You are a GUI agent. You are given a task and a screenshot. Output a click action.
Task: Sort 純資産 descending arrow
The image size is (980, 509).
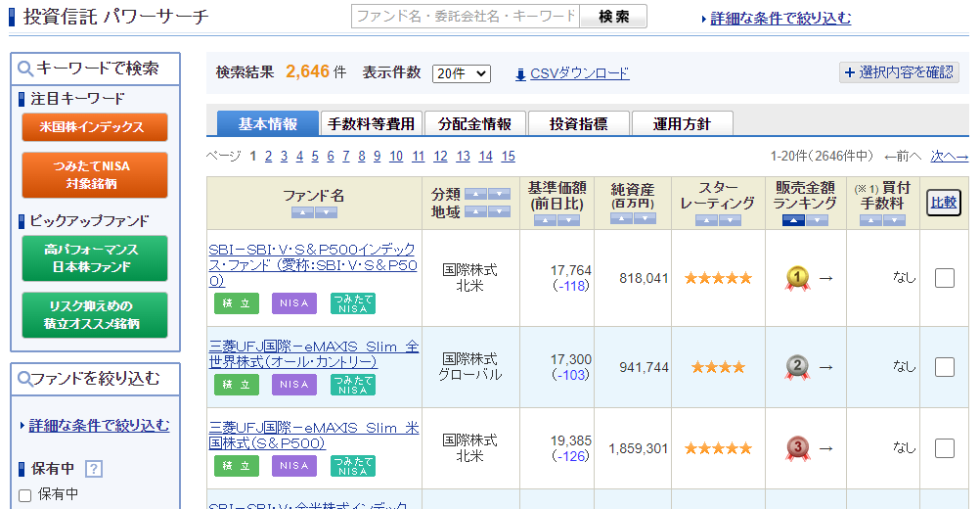click(645, 218)
